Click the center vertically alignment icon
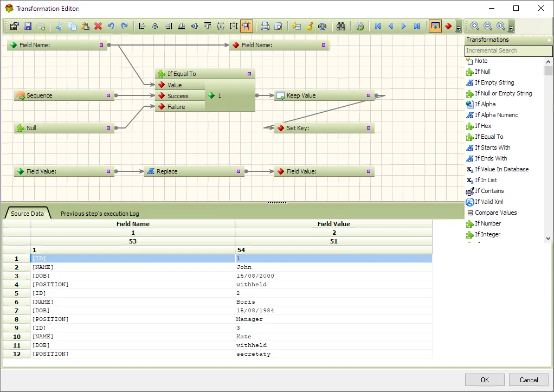This screenshot has height=392, width=554. pos(194,26)
